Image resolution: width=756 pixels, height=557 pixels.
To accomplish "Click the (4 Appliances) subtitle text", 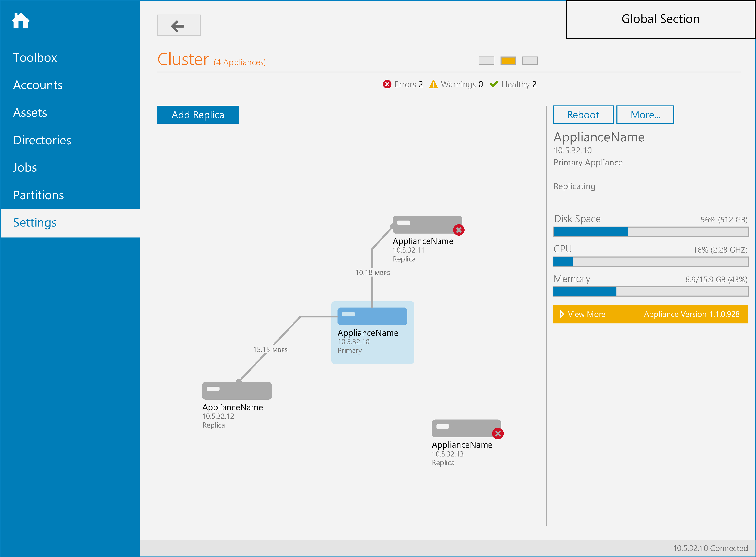I will point(240,62).
